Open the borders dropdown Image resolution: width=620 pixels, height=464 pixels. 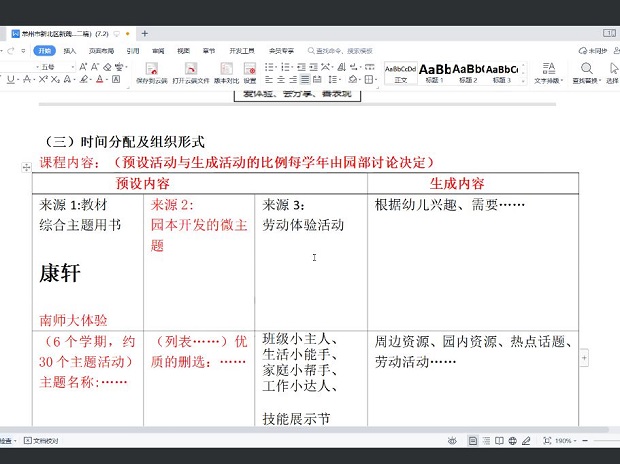pyautogui.click(x=376, y=80)
